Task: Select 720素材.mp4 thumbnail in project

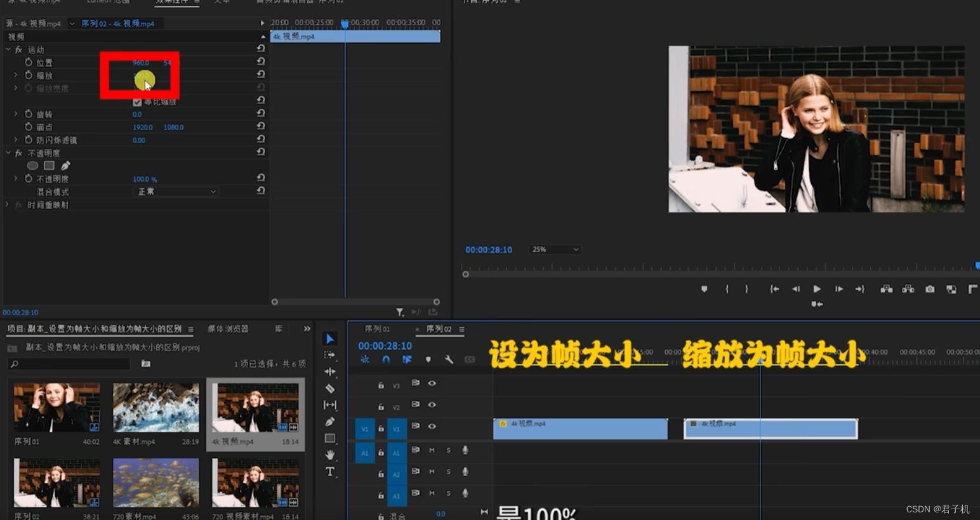Action: 156,483
